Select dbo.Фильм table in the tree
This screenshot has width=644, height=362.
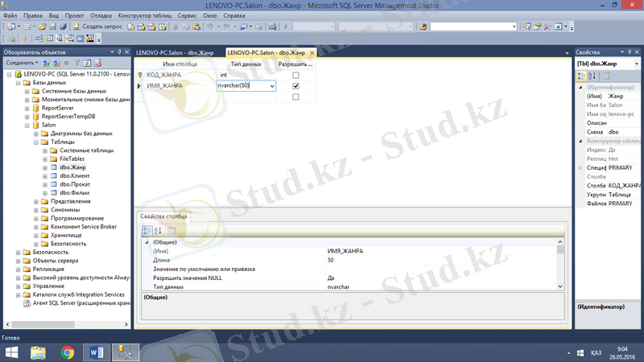pyautogui.click(x=74, y=193)
